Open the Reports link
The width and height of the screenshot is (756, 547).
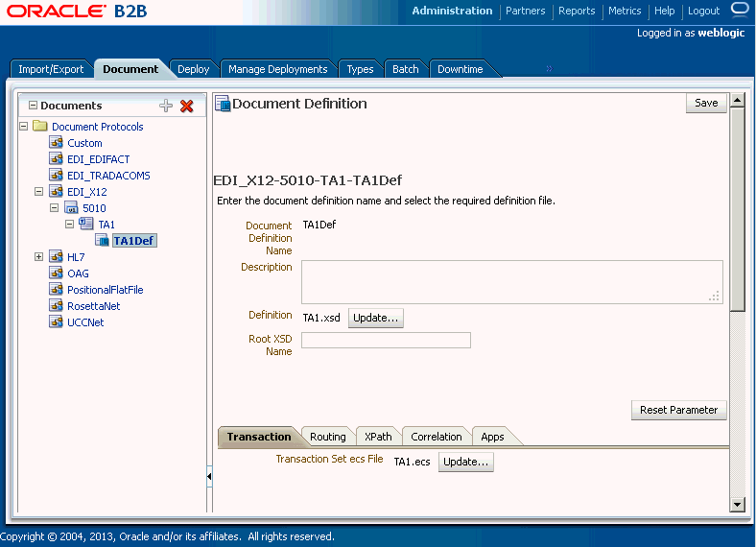[x=577, y=11]
